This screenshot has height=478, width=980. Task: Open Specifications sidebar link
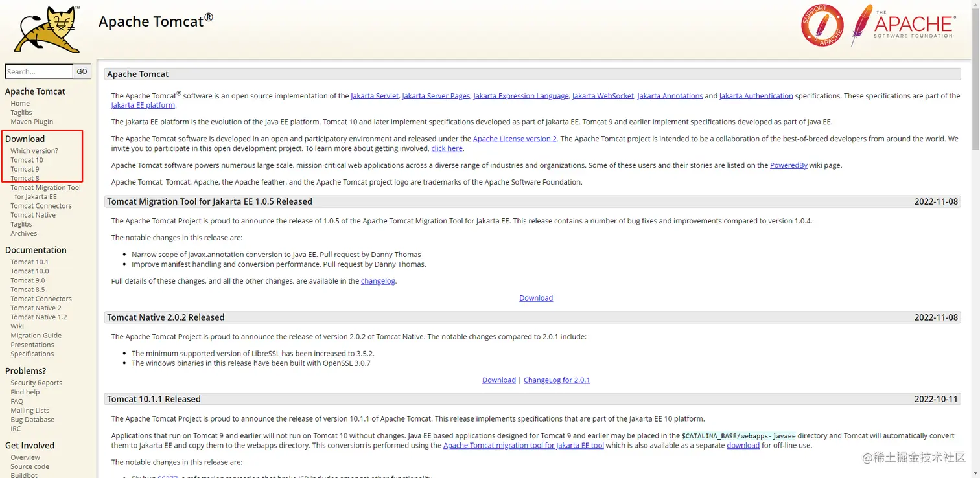(32, 354)
